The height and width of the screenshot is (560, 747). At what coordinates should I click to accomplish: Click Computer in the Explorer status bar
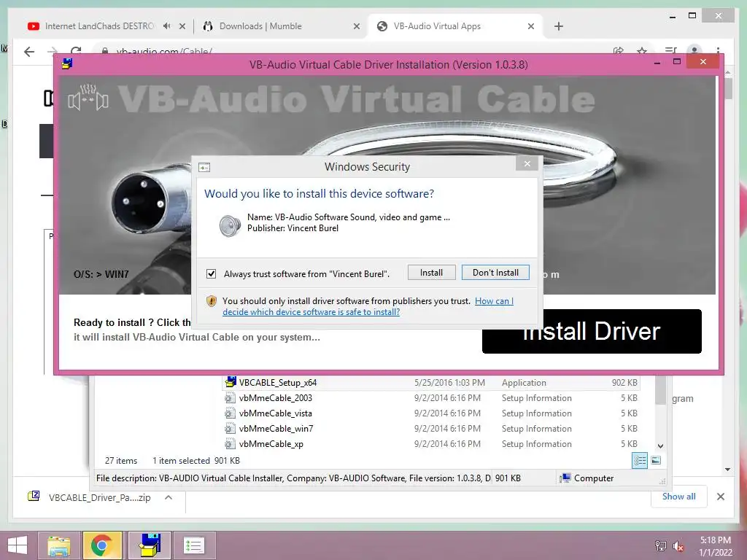[x=587, y=478]
